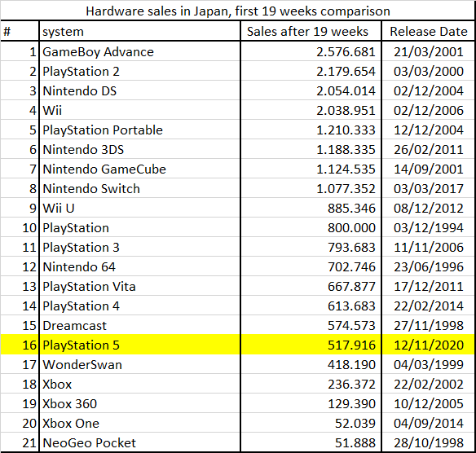Click the sales value 1.210.333
Viewport: 476px width, 453px height.
(x=346, y=130)
